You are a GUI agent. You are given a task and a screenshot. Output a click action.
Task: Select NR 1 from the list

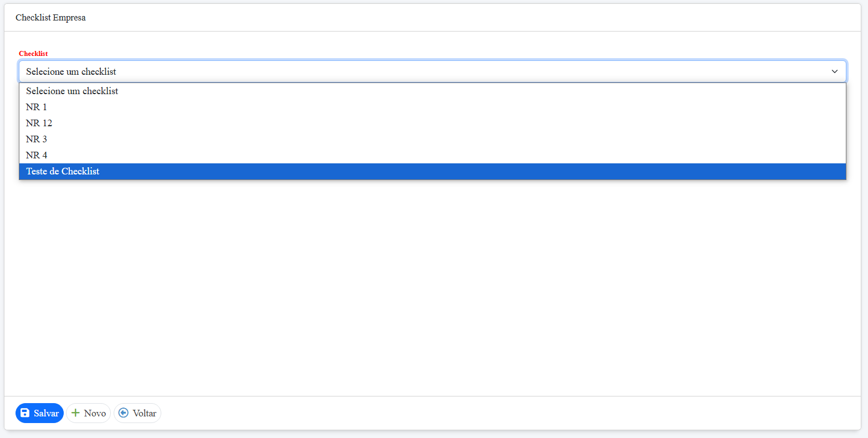37,107
